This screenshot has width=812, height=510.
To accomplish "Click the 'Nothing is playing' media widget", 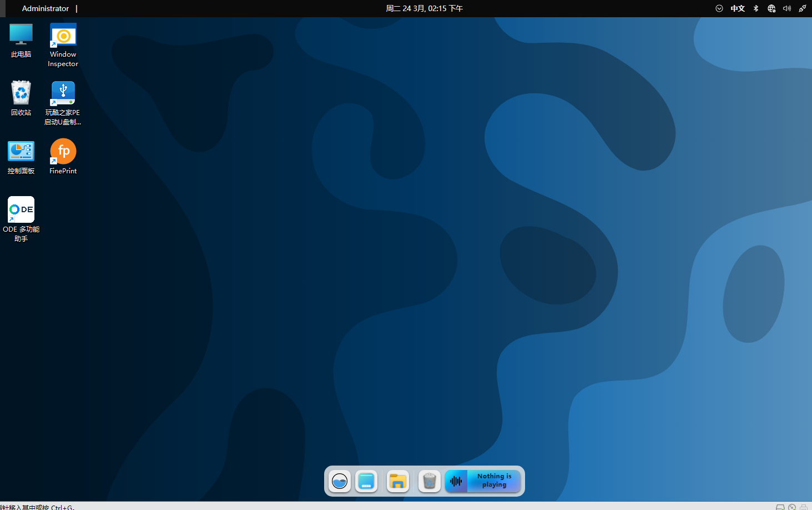I will pos(494,481).
